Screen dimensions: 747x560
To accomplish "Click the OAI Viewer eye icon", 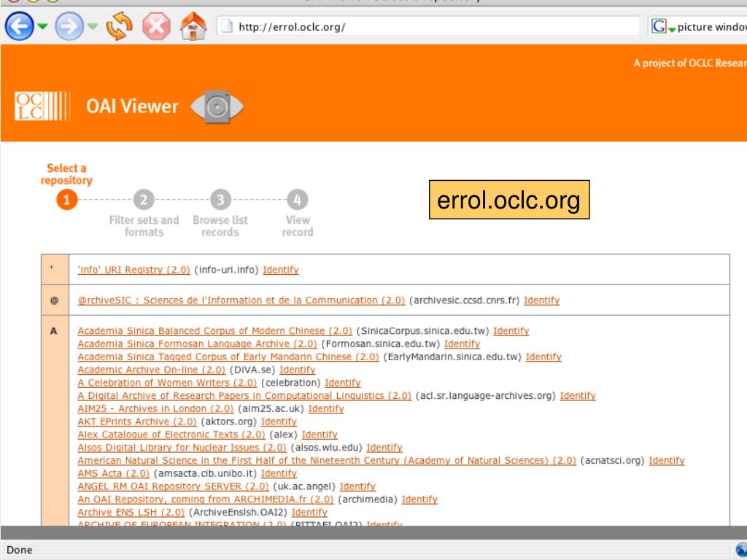I will coord(217,106).
